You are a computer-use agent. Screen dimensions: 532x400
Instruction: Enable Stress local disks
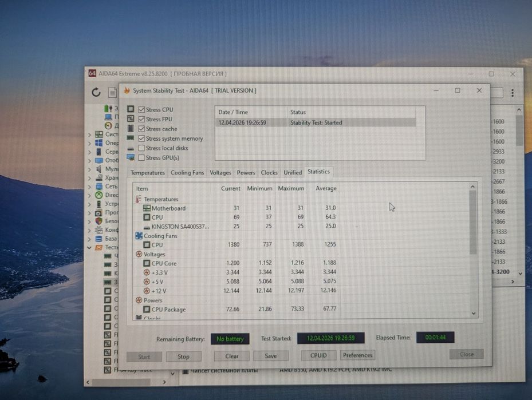click(x=141, y=148)
